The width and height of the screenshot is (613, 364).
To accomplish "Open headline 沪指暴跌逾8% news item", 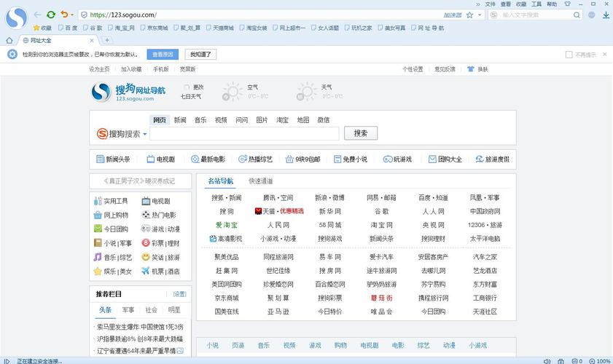I will click(x=139, y=339).
